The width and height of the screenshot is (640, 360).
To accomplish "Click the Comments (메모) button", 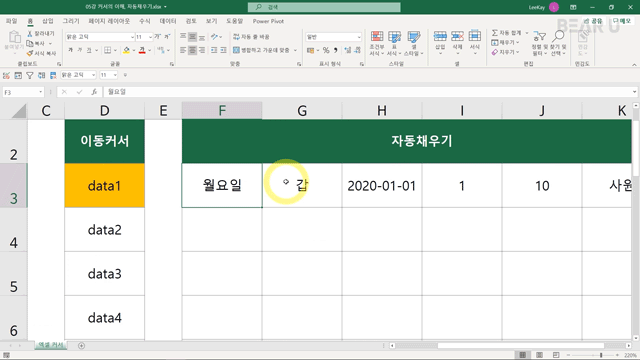I will [x=622, y=21].
